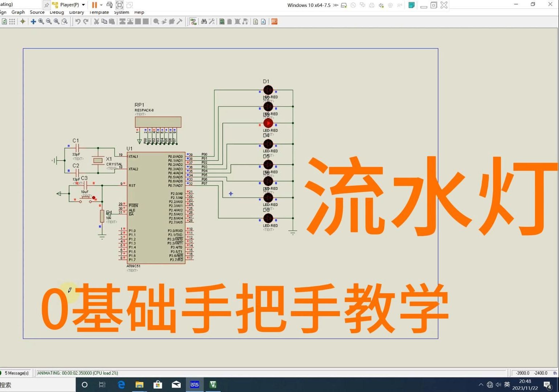Open the Library menu
This screenshot has width=559, height=392.
click(x=76, y=12)
